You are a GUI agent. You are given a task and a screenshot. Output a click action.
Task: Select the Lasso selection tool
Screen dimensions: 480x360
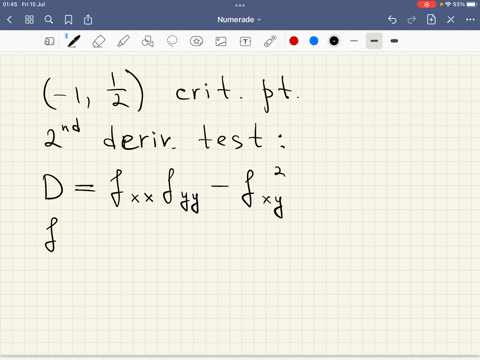click(172, 41)
